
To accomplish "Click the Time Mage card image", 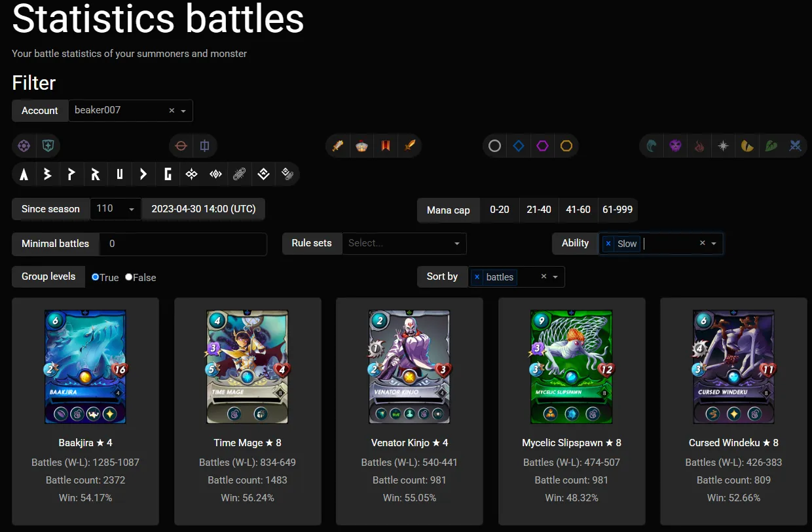I will point(248,367).
